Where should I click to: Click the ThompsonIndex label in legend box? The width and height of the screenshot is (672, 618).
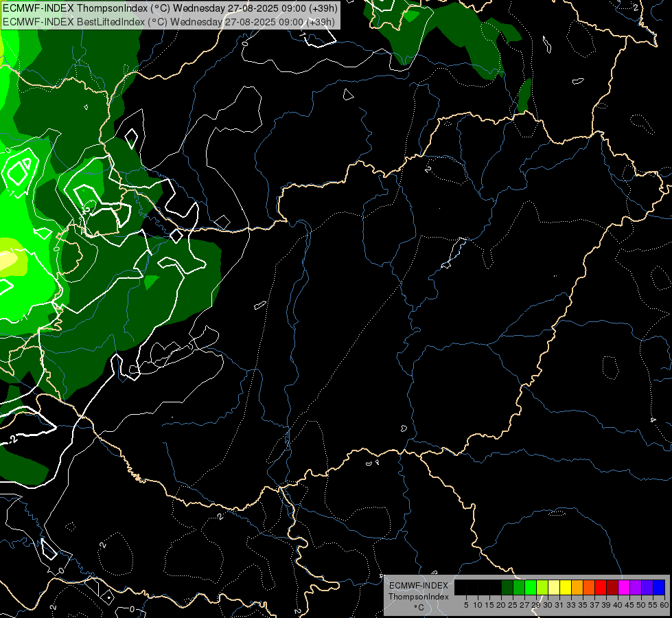[418, 597]
